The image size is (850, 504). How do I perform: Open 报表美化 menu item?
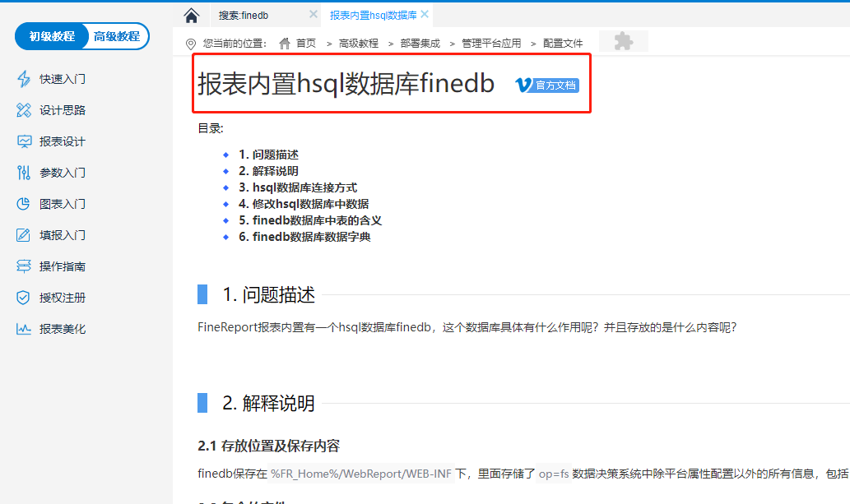coord(63,329)
